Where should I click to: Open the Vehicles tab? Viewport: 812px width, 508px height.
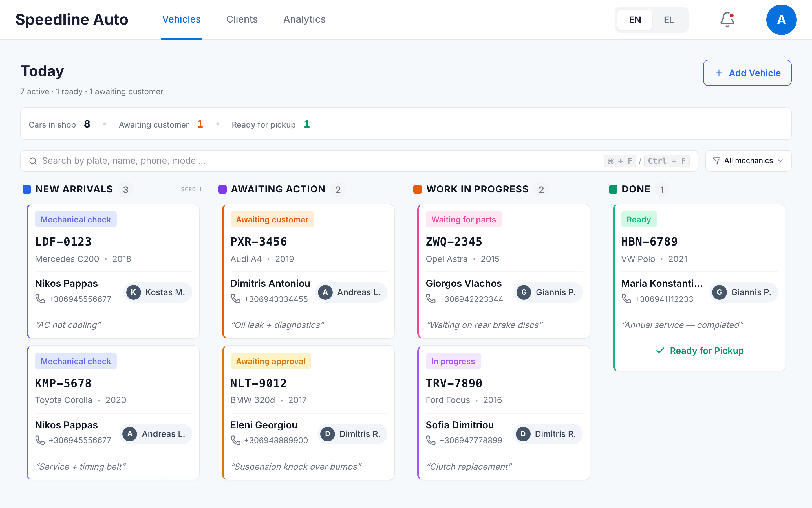[182, 19]
